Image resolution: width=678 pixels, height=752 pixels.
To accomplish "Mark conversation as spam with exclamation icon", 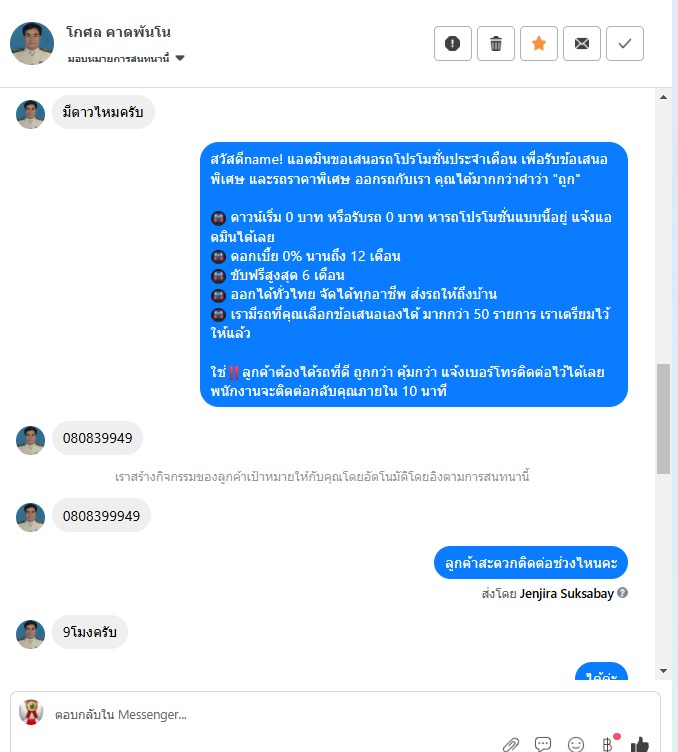I will click(453, 44).
